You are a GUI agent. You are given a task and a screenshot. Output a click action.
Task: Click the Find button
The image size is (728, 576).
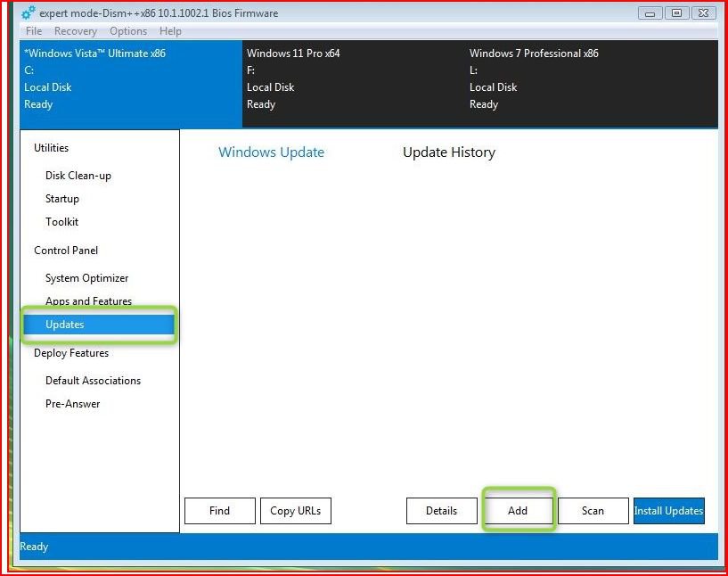click(x=220, y=511)
